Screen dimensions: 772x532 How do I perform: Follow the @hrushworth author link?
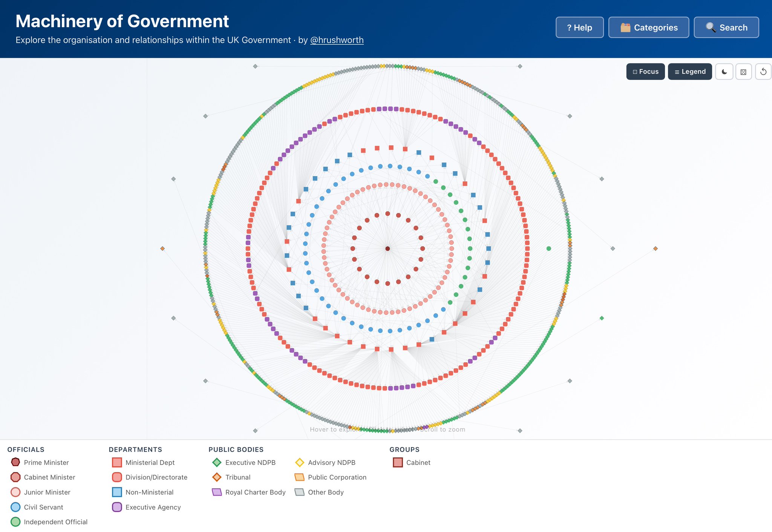tap(337, 40)
